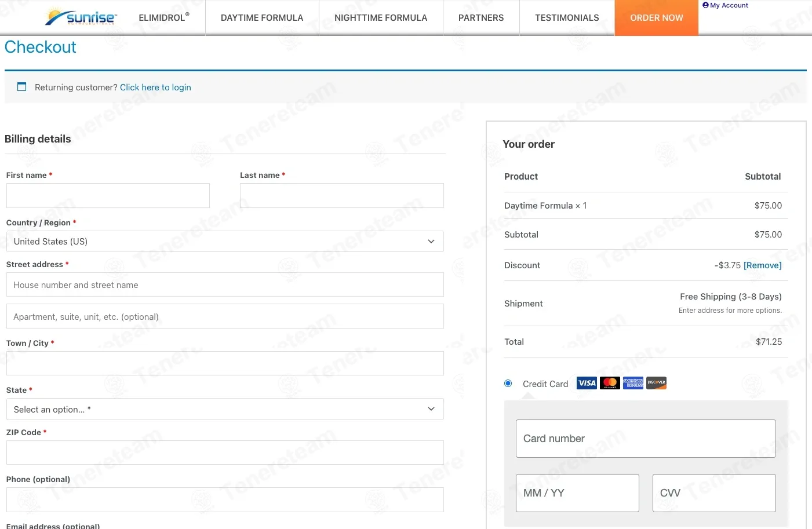Image resolution: width=812 pixels, height=529 pixels.
Task: Click 'Enter address for more options.' text
Action: coord(730,311)
